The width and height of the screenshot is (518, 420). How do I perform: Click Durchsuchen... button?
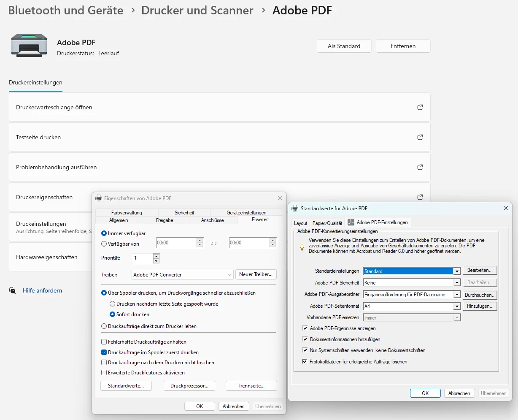pos(480,295)
